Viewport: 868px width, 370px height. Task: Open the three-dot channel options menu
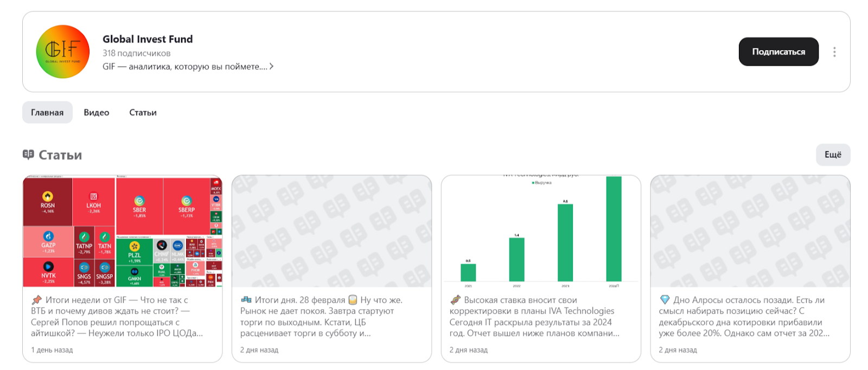point(834,52)
